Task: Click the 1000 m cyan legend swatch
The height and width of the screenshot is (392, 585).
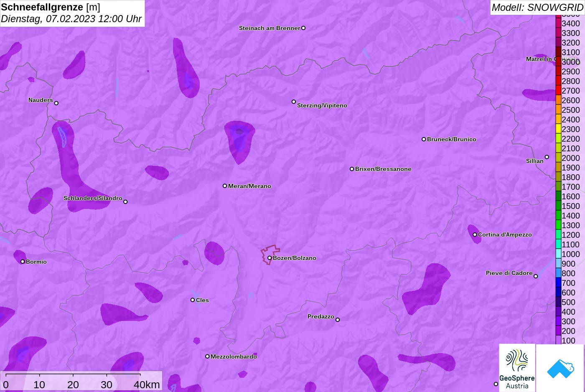Action: [x=558, y=254]
